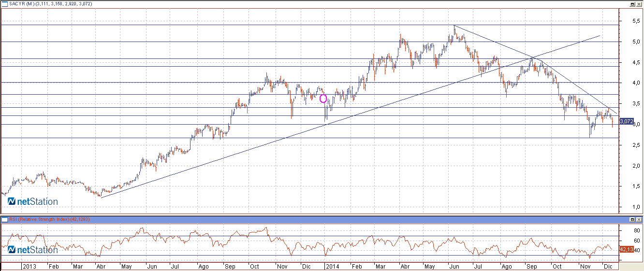Viewport: 644px width, 271px height.
Task: Click the RSI pane title icon
Action: coord(6,219)
